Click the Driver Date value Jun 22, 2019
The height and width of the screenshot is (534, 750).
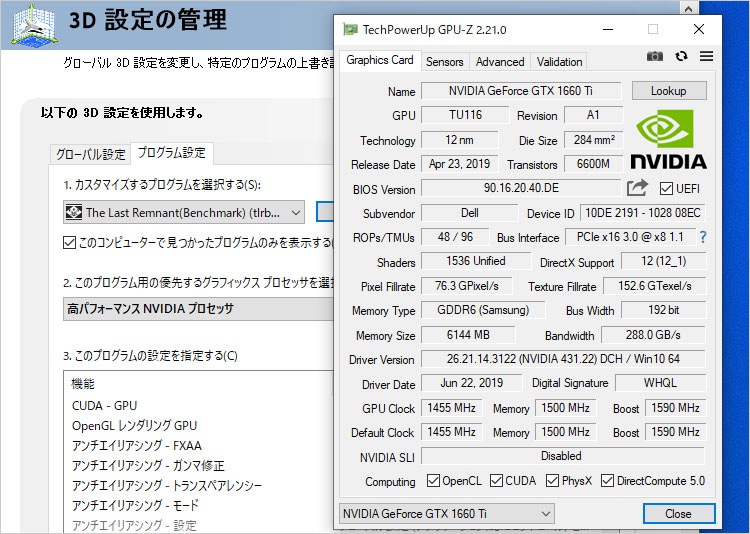click(471, 383)
